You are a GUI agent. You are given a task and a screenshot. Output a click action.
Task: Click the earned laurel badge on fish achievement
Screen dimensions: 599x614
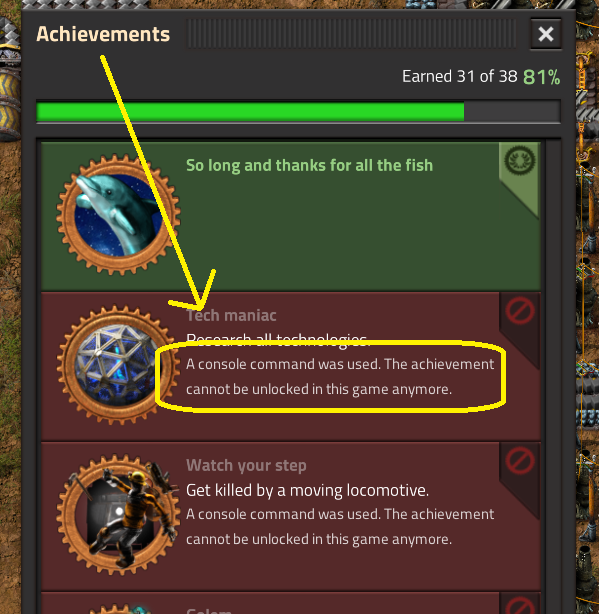point(520,160)
